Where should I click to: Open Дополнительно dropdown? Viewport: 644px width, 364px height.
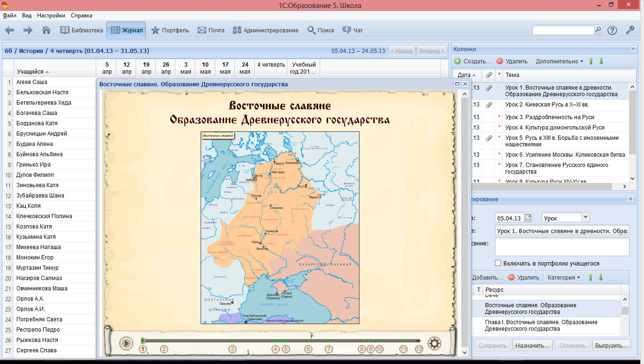pos(560,61)
